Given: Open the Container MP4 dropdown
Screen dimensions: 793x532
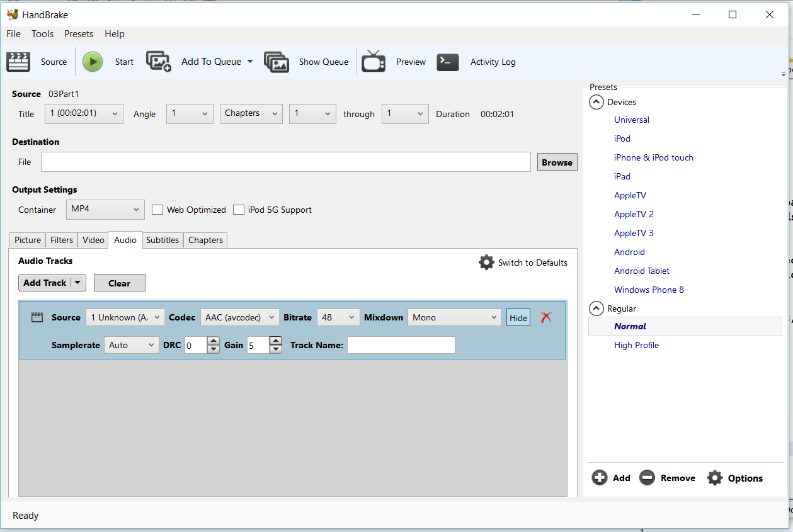Looking at the screenshot, I should click(x=105, y=210).
